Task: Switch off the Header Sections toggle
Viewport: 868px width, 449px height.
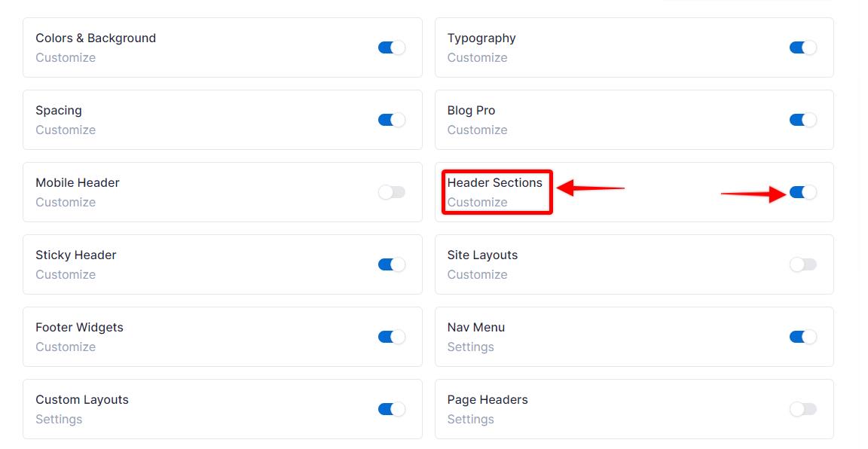Action: click(x=803, y=192)
